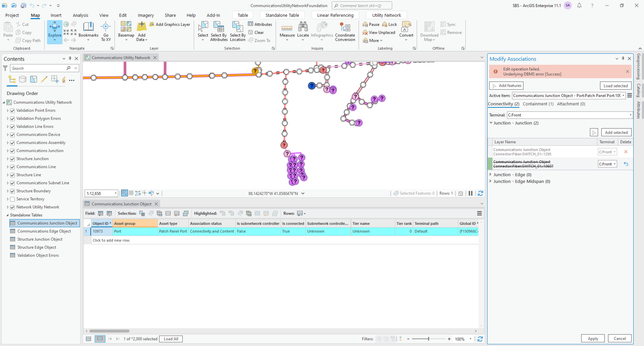644x346 pixels.
Task: Click the undo delete arrow for SWITCH_01::10607
Action: point(626,164)
